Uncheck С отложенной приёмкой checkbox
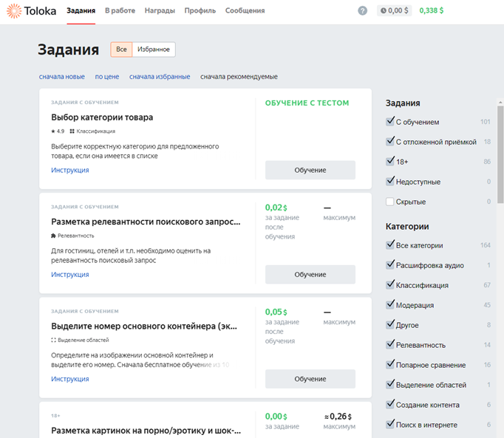Image resolution: width=504 pixels, height=438 pixels. pos(390,141)
